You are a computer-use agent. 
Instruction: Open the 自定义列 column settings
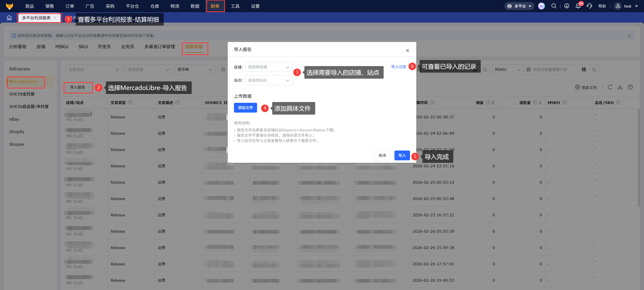click(x=586, y=87)
